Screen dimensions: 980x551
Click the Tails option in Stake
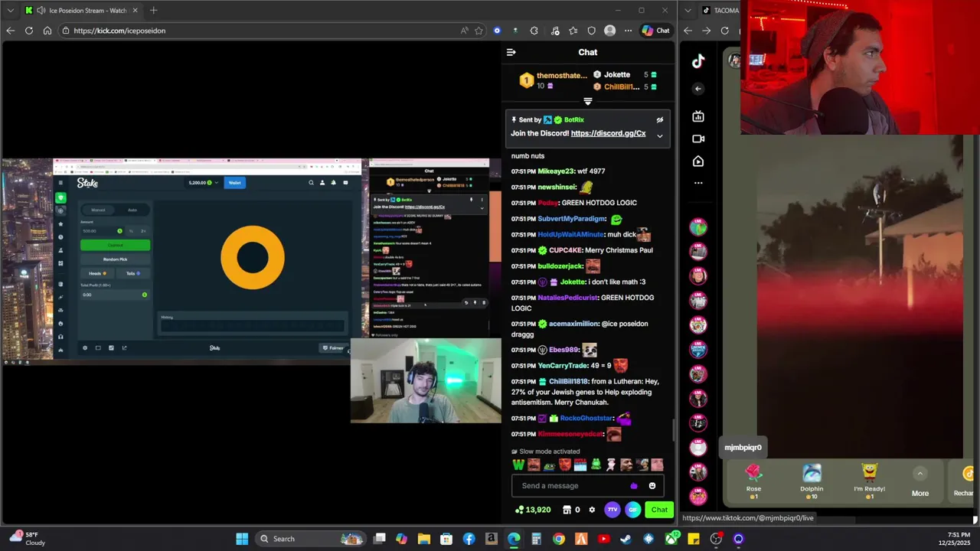pyautogui.click(x=133, y=273)
